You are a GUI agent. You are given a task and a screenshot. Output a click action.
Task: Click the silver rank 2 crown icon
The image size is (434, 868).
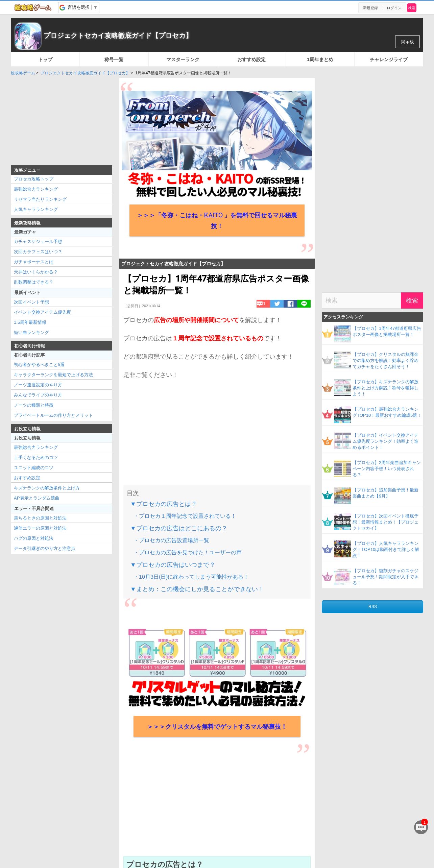tap(327, 361)
